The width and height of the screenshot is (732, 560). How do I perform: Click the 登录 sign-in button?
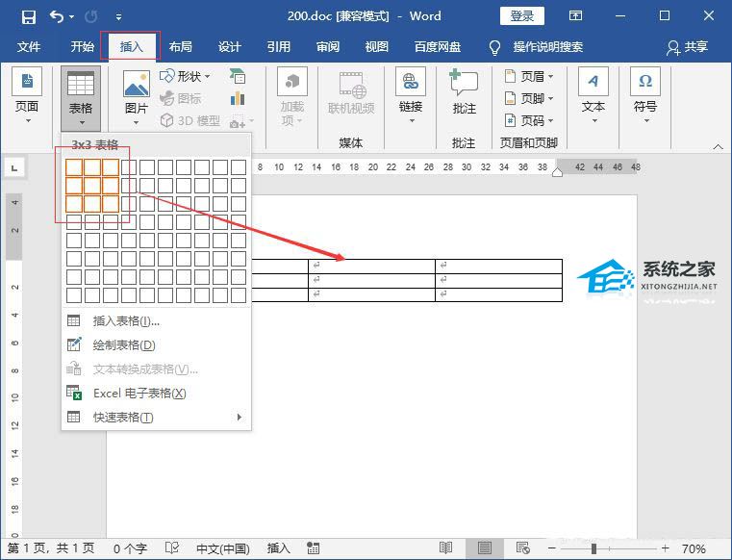click(522, 16)
